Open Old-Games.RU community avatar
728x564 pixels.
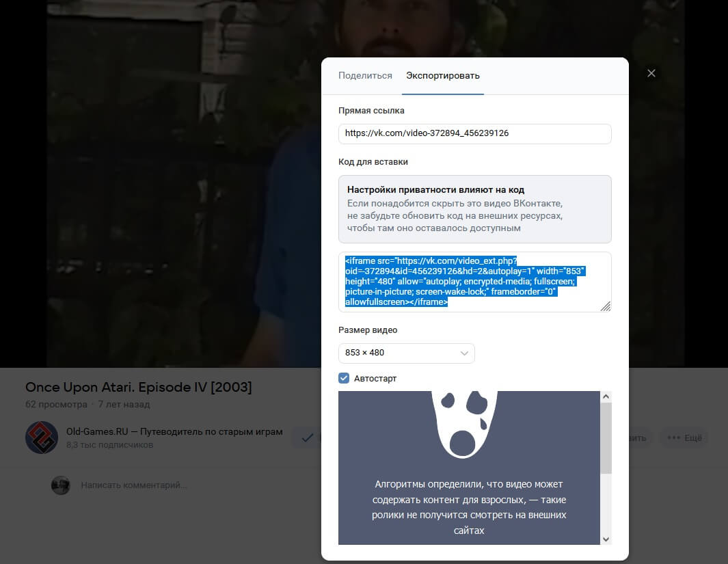pyautogui.click(x=42, y=438)
